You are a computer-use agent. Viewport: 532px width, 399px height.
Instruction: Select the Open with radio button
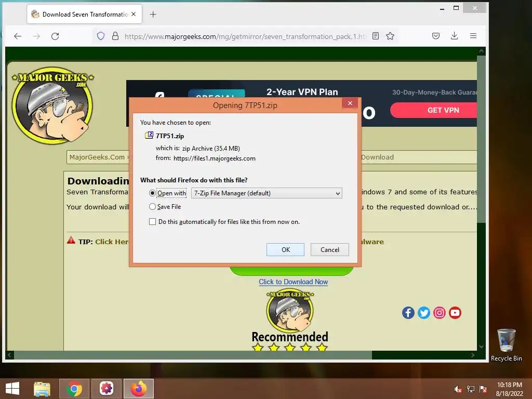point(152,193)
